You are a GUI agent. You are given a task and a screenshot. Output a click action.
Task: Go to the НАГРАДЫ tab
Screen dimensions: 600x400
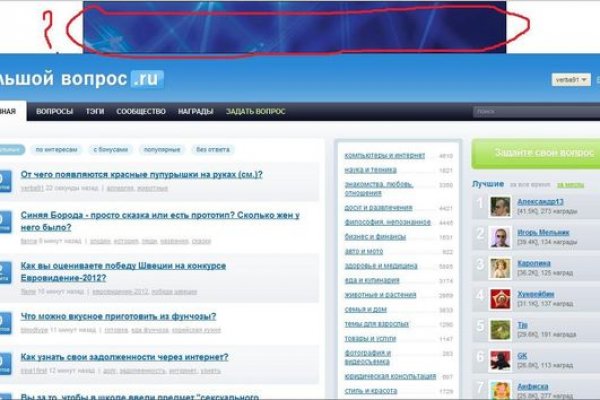[195, 112]
